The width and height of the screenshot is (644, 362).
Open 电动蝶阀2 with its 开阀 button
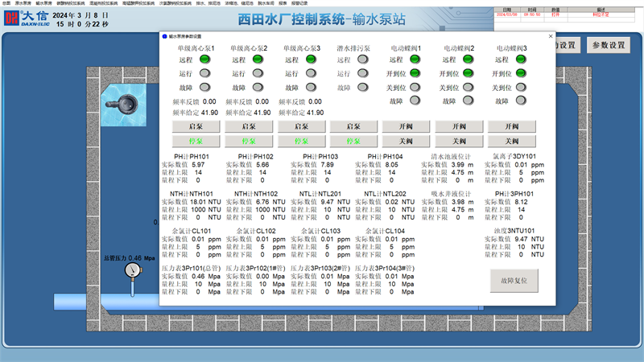[x=459, y=126]
